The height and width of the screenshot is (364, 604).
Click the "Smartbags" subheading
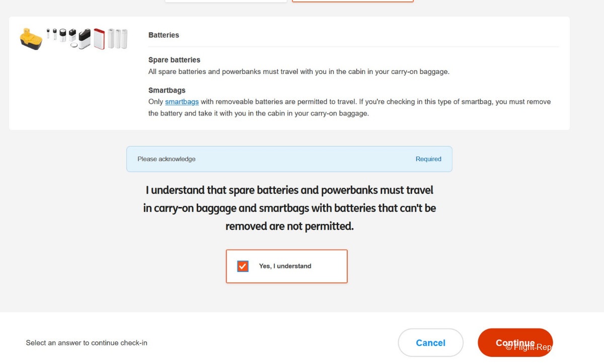pyautogui.click(x=167, y=91)
